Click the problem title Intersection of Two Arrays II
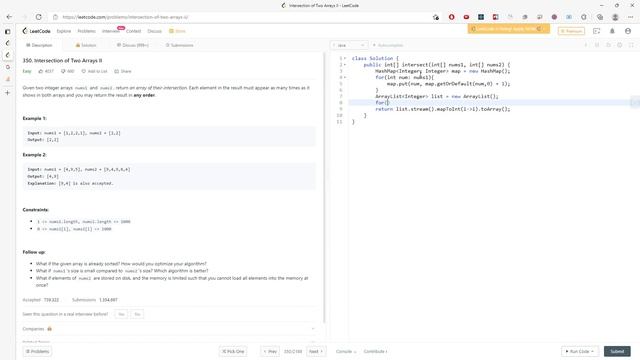The height and width of the screenshot is (360, 640). click(62, 60)
